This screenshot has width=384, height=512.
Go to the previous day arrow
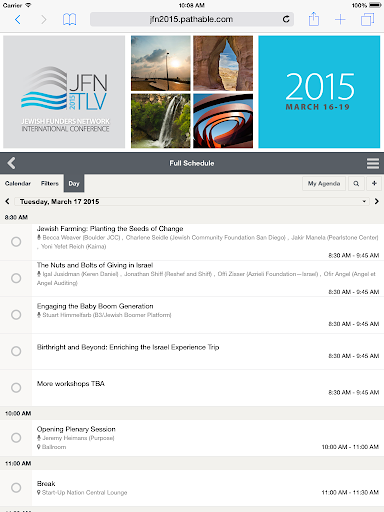coord(7,201)
